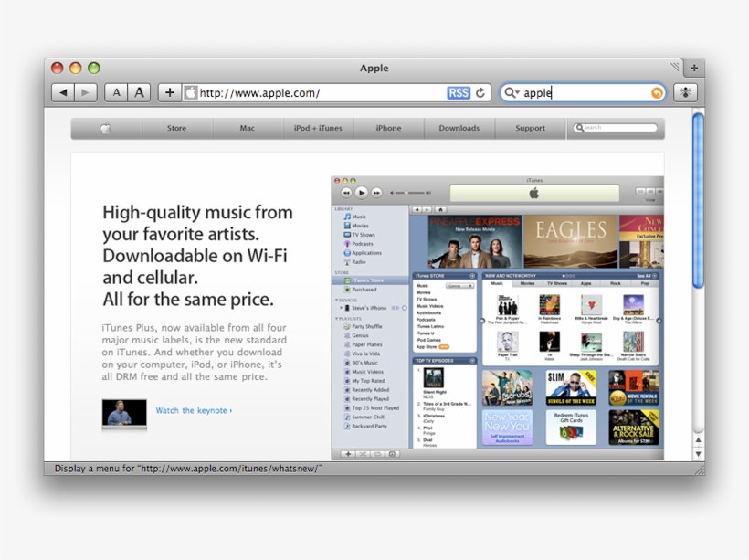The width and height of the screenshot is (749, 560).
Task: Click the play button in the iTunes picture
Action: tap(362, 193)
